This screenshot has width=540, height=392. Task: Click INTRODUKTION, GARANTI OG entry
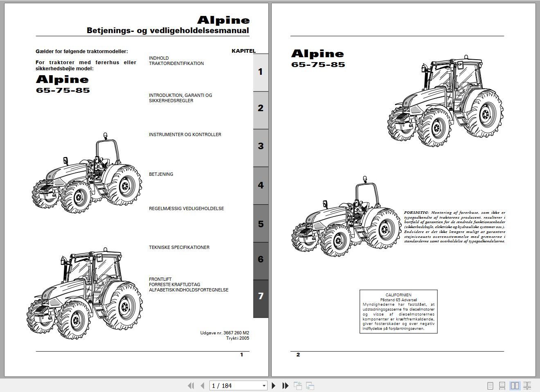click(x=180, y=95)
